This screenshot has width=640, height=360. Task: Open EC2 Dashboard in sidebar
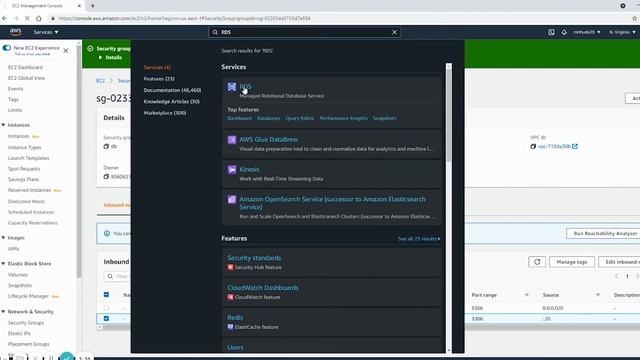pos(25,67)
